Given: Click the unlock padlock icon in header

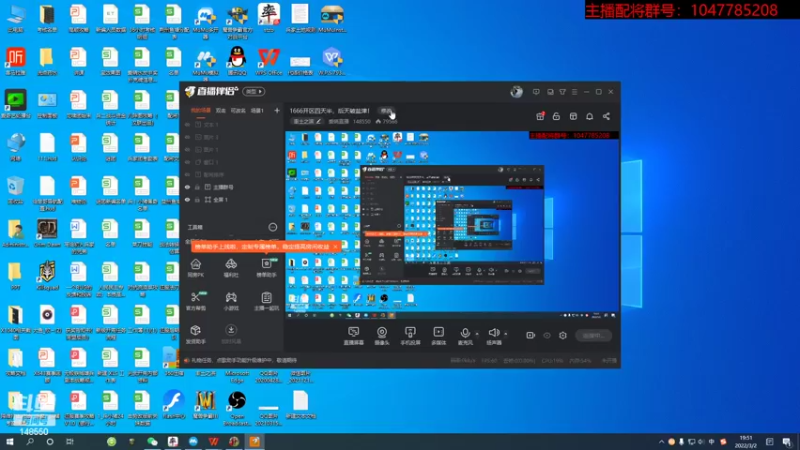Looking at the screenshot, I should 556,116.
